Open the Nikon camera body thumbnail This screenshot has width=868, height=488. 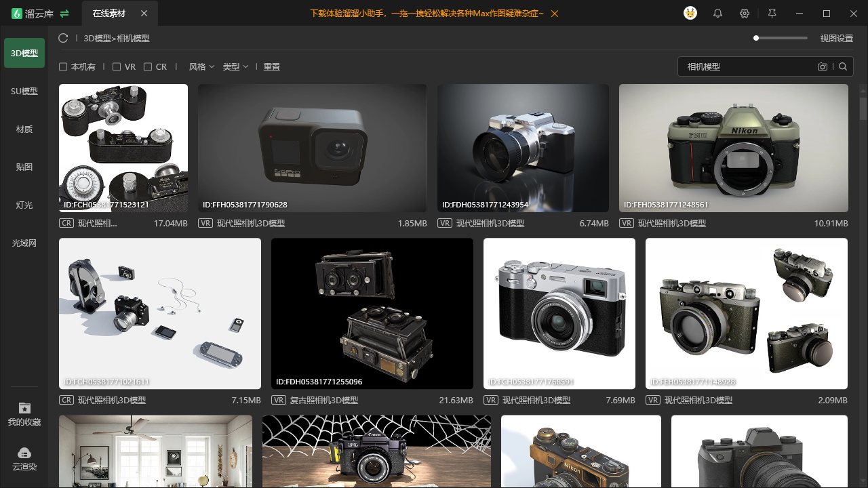[x=734, y=148]
